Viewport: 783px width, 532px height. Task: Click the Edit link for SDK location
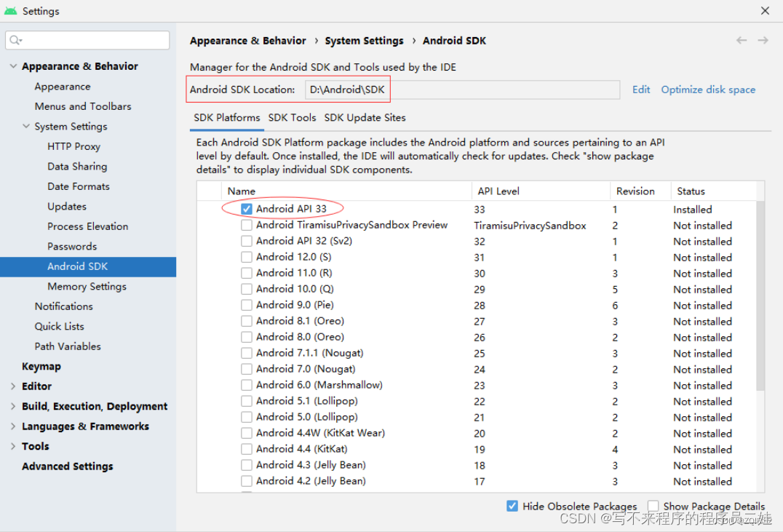coord(641,90)
